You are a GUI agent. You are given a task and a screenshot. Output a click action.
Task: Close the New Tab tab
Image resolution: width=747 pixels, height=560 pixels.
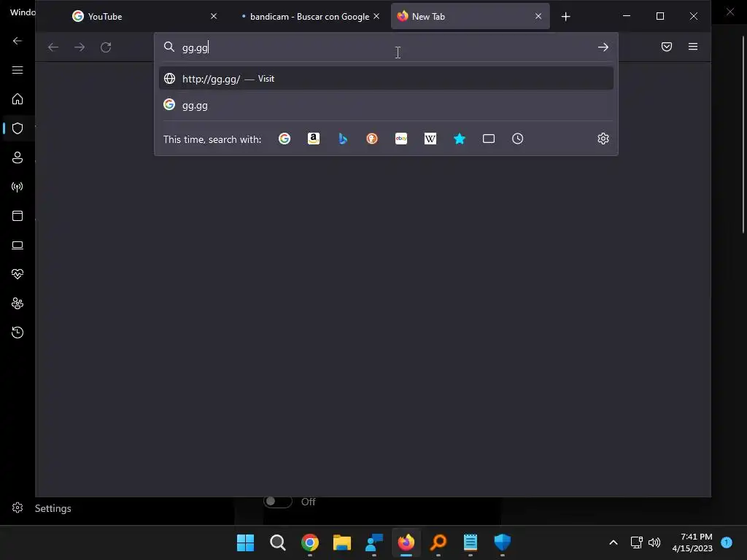click(538, 16)
